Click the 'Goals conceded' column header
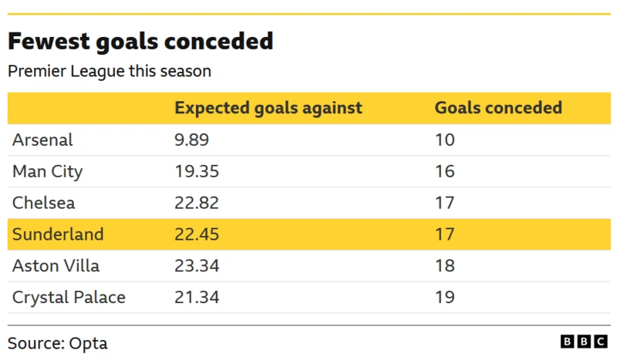Image resolution: width=617 pixels, height=364 pixels. point(498,108)
